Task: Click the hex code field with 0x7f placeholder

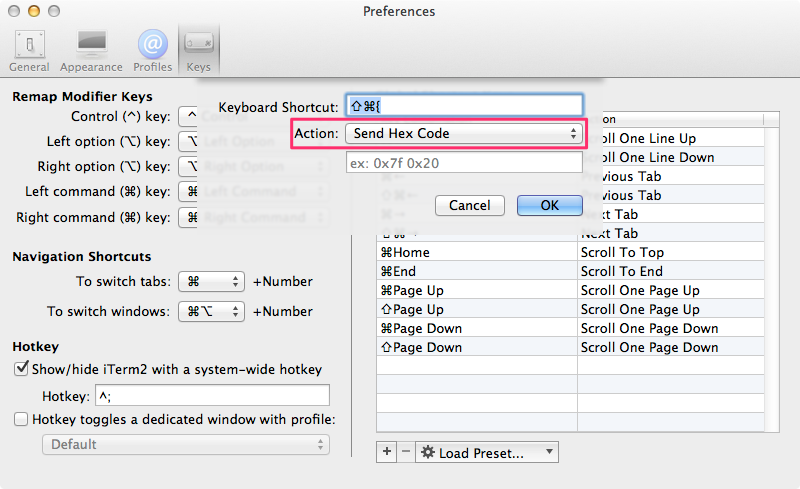Action: coord(464,163)
